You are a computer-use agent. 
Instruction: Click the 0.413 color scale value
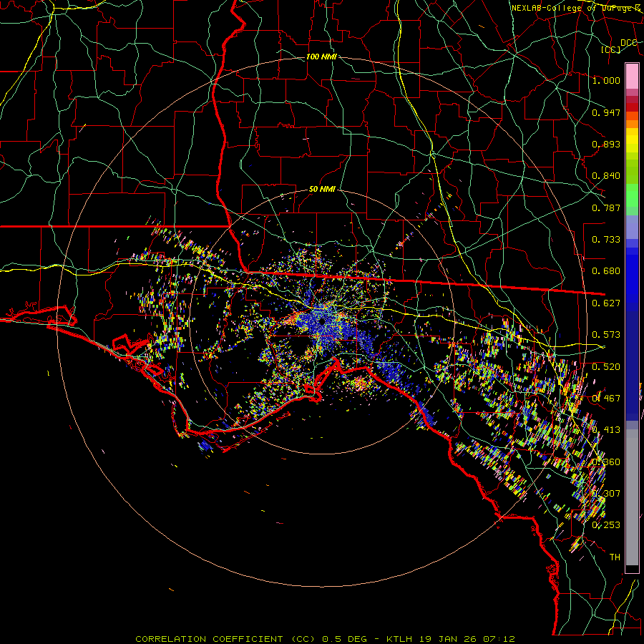pos(606,430)
